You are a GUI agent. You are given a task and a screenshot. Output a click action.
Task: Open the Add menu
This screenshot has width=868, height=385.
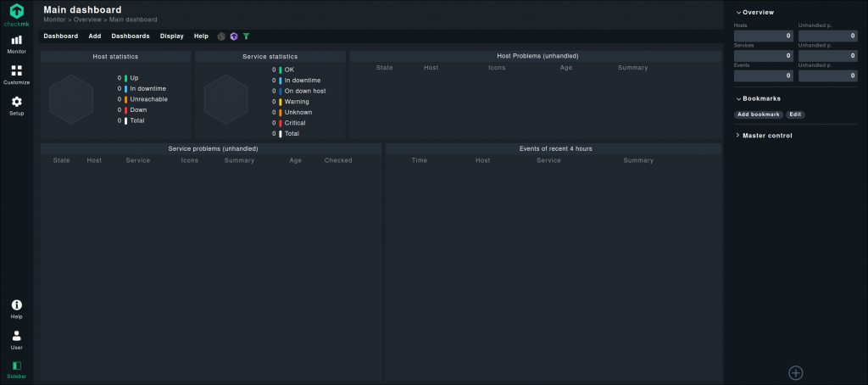(95, 36)
